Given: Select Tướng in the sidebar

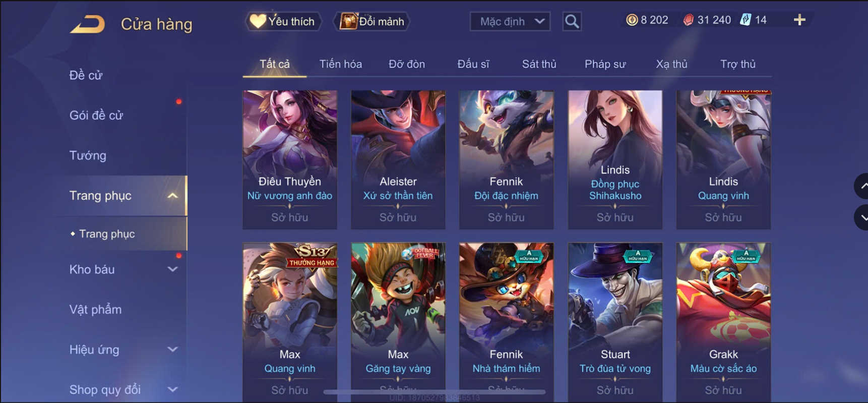Looking at the screenshot, I should [88, 155].
